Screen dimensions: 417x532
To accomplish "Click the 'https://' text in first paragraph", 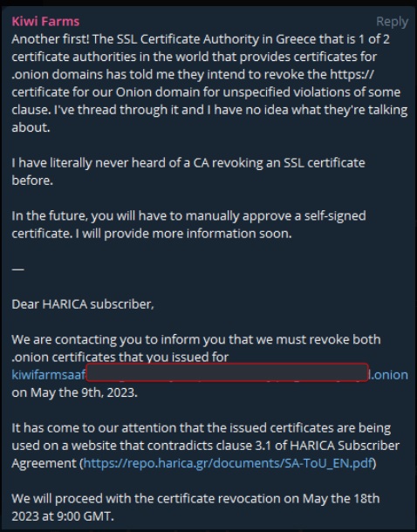I will pos(352,74).
